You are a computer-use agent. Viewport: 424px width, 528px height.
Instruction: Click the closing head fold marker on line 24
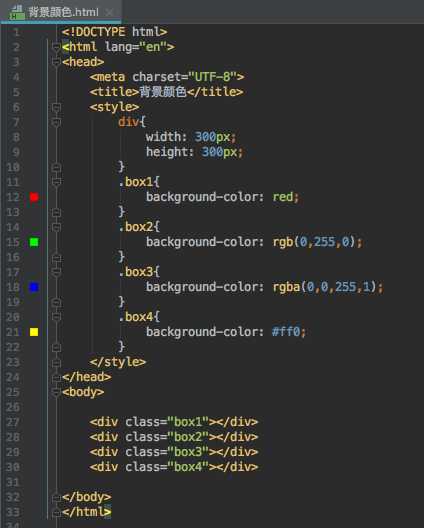57,377
